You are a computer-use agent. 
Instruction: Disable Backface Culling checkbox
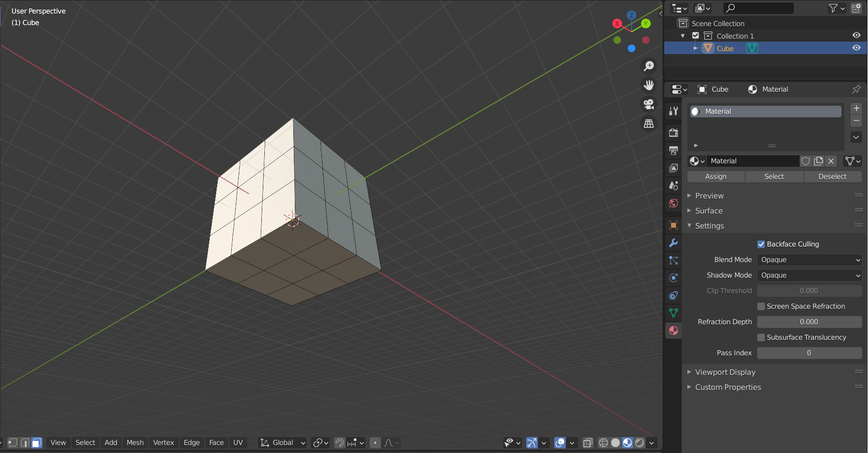[x=761, y=244]
